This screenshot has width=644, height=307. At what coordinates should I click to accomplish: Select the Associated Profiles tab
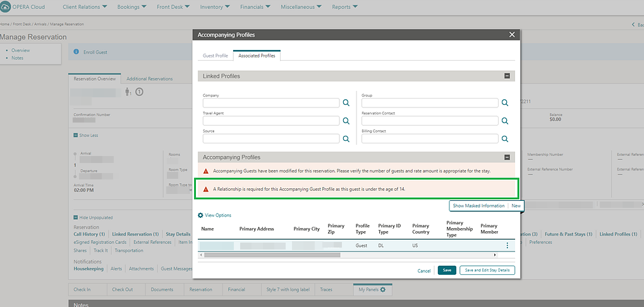[x=257, y=56]
